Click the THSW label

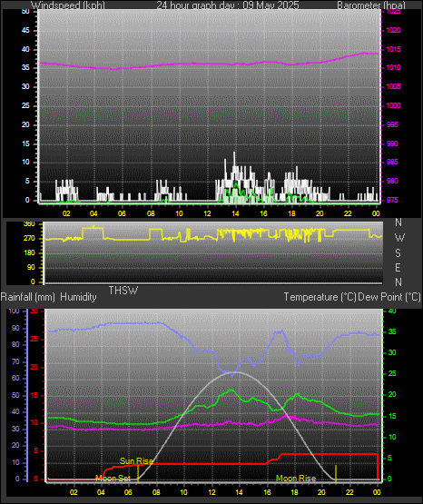123,291
